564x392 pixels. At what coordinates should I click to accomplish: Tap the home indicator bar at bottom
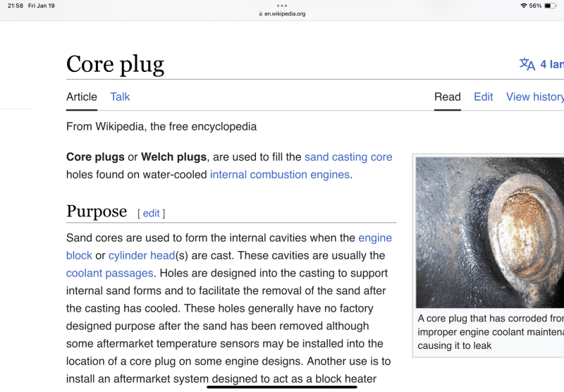pos(282,386)
